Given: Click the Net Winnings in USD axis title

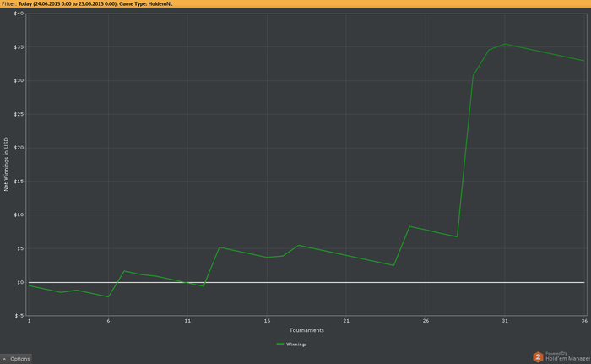Looking at the screenshot, I should click(6, 164).
